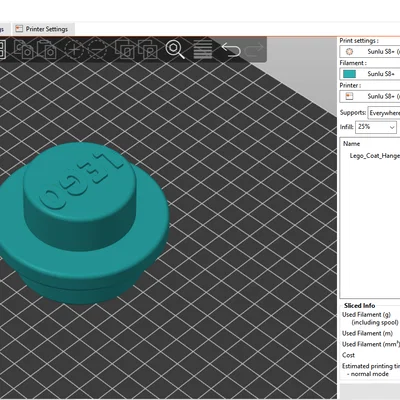400x400 pixels.
Task: Switch to the Printer Settings tab
Action: point(42,29)
